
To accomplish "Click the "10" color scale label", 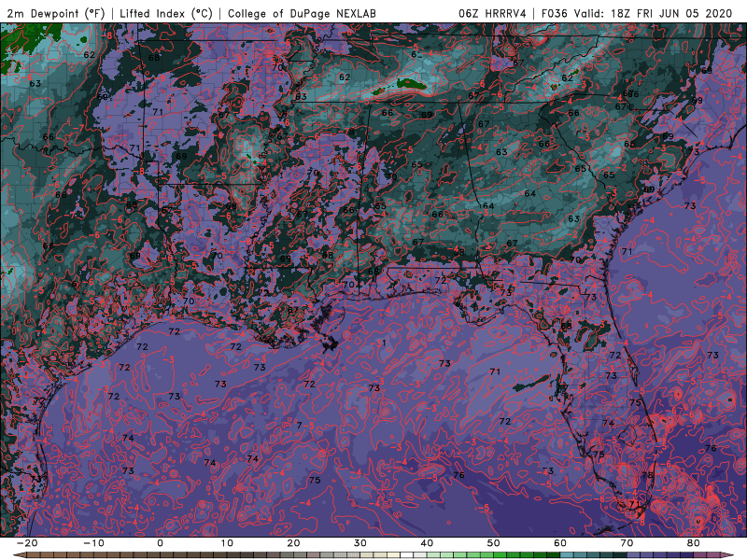I will point(227,543).
